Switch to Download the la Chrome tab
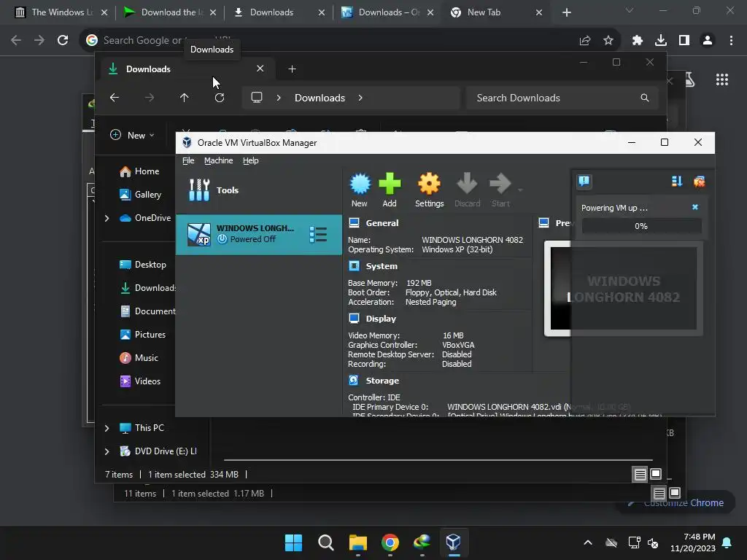 (169, 12)
